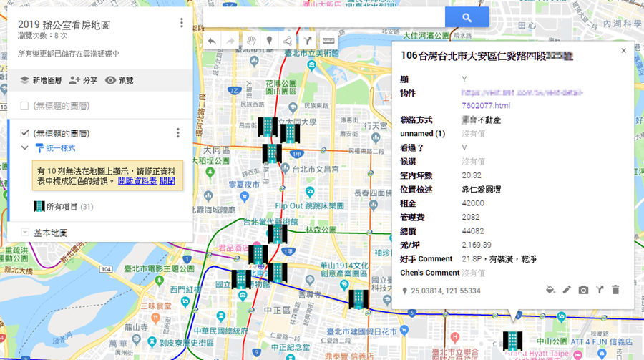
Task: Click the undo arrow in map toolbar
Action: tap(213, 41)
